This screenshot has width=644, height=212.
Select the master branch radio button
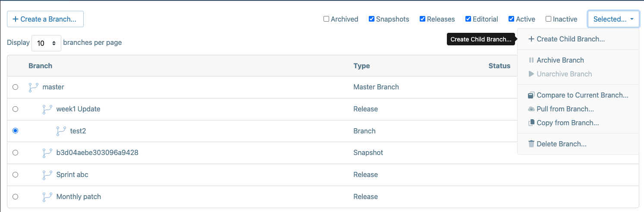tap(16, 87)
